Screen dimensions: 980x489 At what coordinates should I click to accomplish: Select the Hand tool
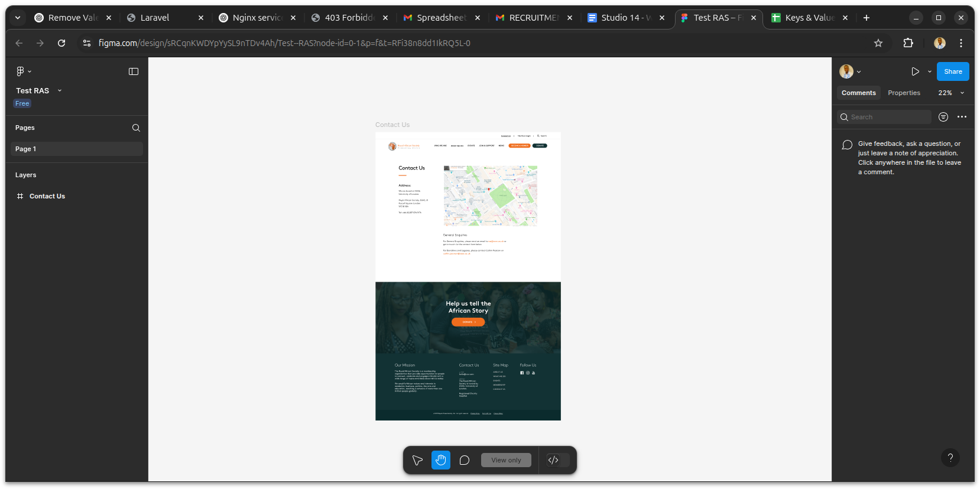tap(441, 460)
